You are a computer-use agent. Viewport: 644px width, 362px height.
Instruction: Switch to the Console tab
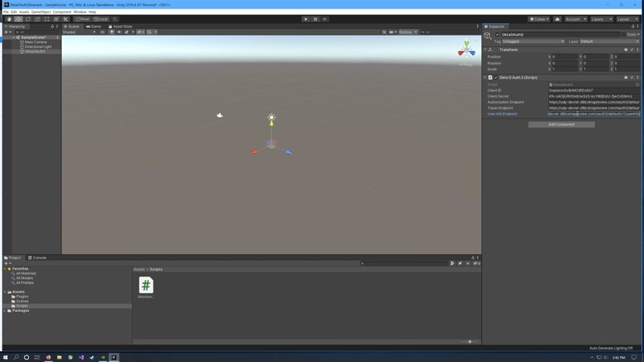point(38,258)
